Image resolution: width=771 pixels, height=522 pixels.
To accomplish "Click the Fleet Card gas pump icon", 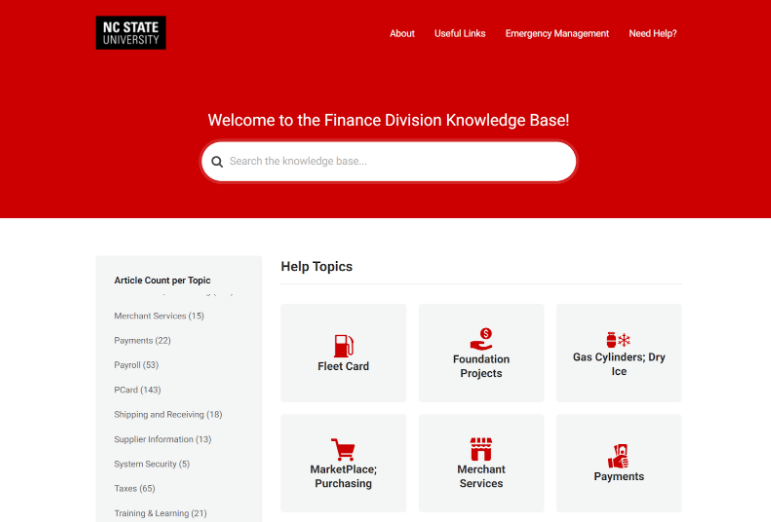I will click(343, 346).
